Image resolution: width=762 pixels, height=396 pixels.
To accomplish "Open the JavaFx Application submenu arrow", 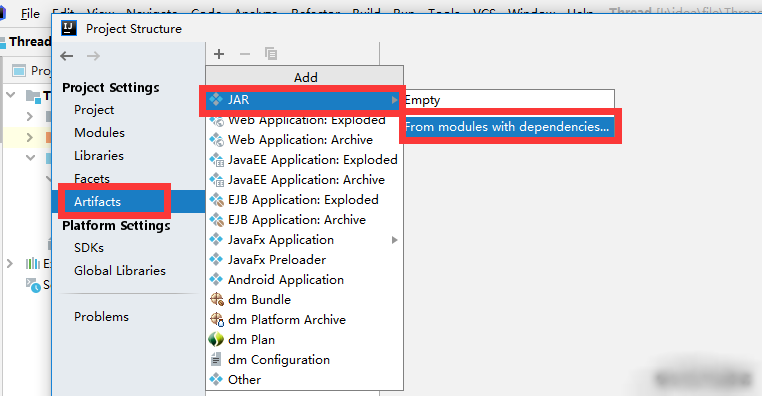I will click(395, 240).
